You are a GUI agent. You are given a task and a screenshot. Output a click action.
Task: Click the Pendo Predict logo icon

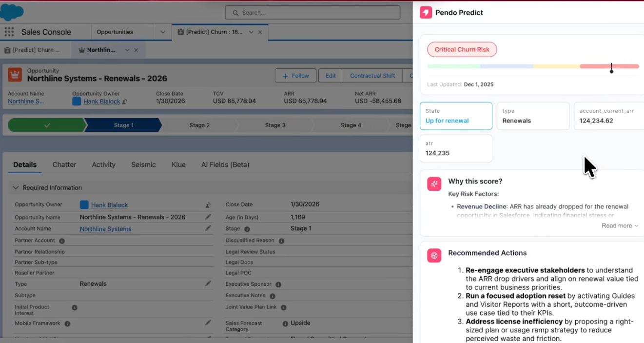tap(426, 13)
